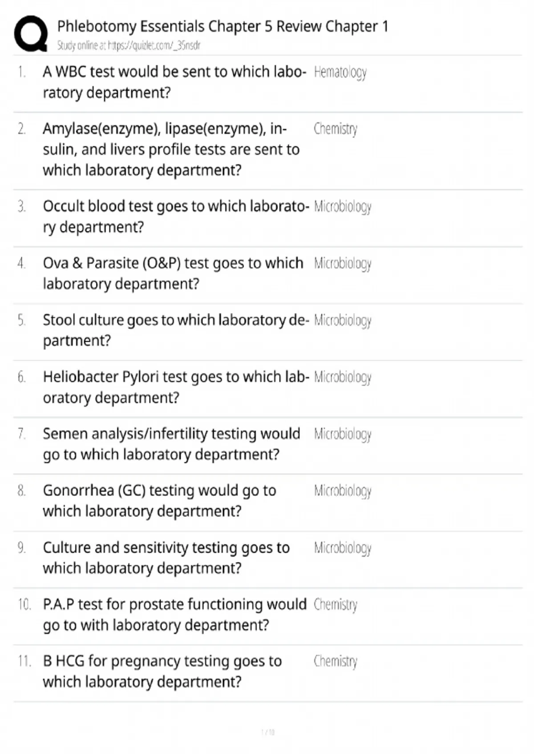Click the P.A.P prostate test question

point(174,615)
